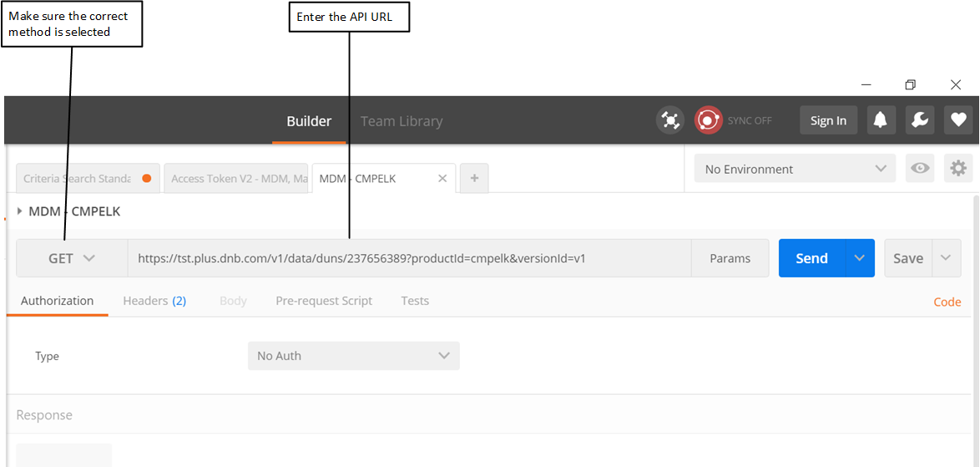
Task: Open the Headers (2) tab
Action: click(x=154, y=301)
